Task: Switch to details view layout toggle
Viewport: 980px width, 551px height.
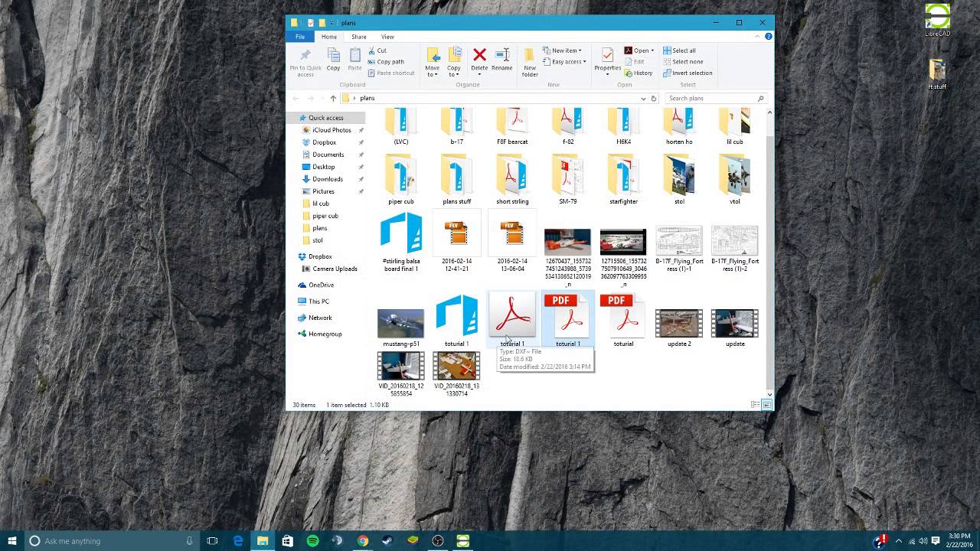Action: pos(755,405)
